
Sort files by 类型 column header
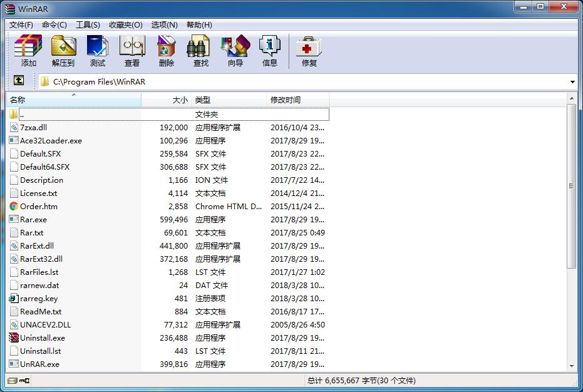pyautogui.click(x=229, y=100)
